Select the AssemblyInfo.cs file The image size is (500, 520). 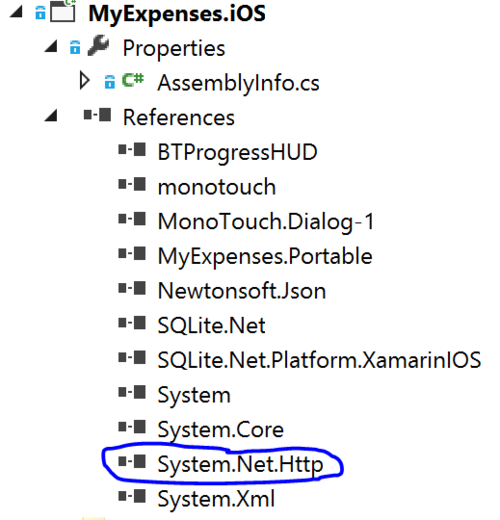(x=238, y=83)
